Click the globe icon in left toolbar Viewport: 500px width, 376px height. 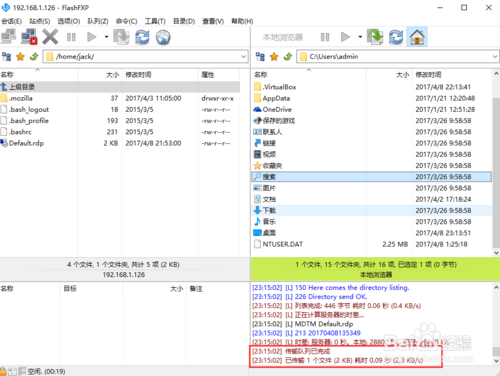pyautogui.click(x=163, y=37)
